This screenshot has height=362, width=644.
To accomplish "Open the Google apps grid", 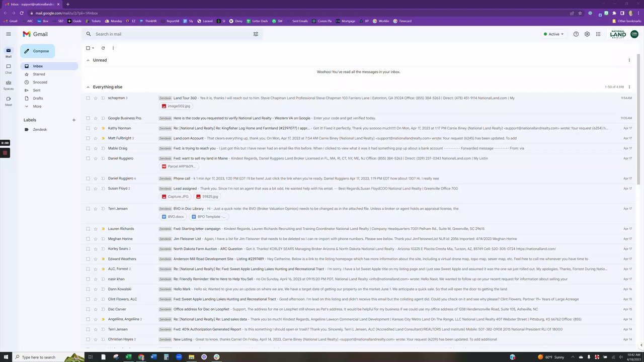I will [x=598, y=34].
